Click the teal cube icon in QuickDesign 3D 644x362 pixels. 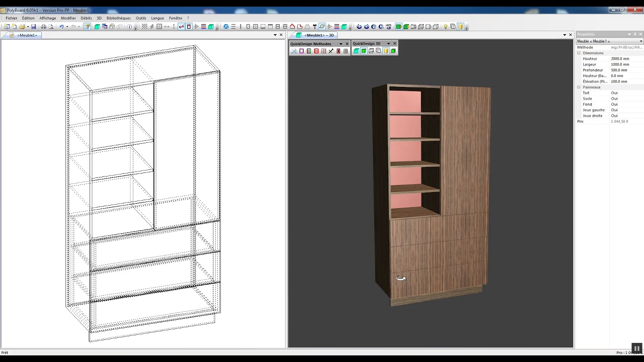(x=356, y=51)
